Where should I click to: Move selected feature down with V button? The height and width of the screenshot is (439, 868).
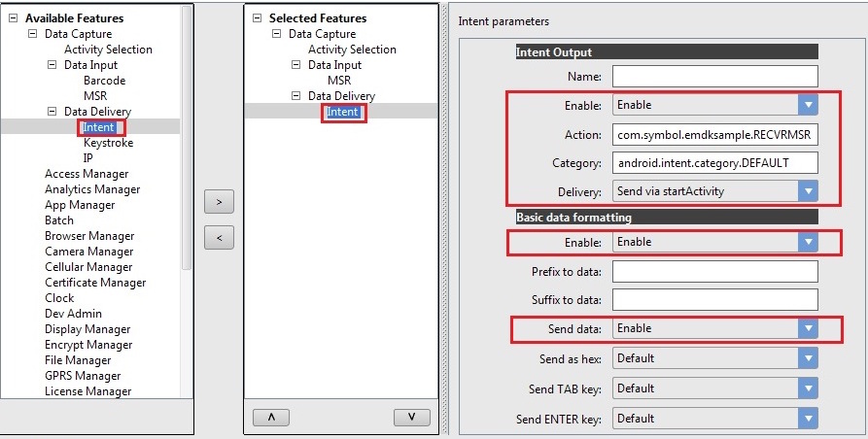(412, 417)
